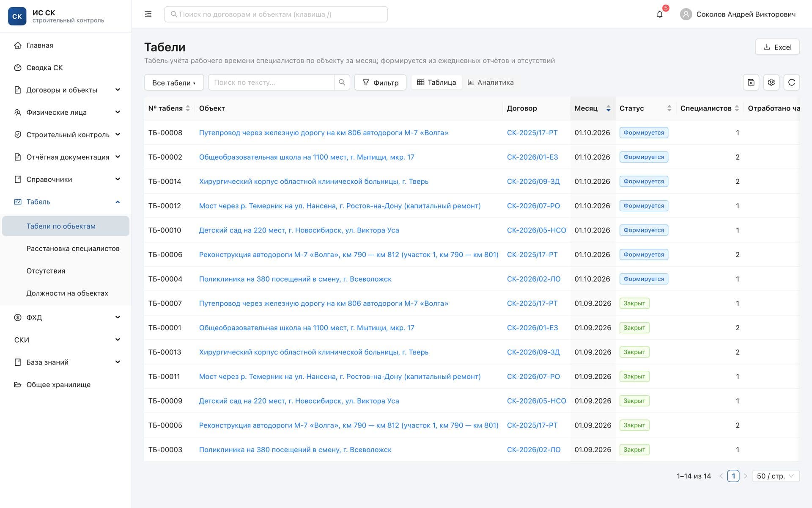Sort by Специалистов column sort arrows
Viewport: 812px width, 508px height.
click(737, 108)
